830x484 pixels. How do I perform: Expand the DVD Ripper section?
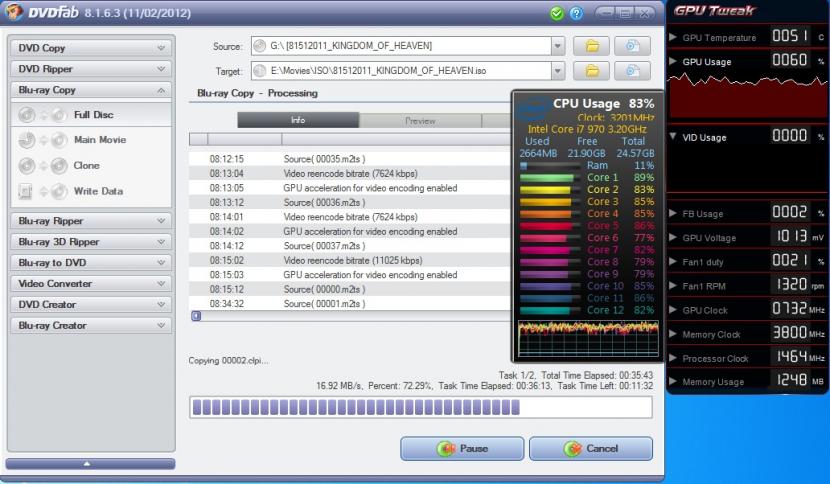point(91,69)
